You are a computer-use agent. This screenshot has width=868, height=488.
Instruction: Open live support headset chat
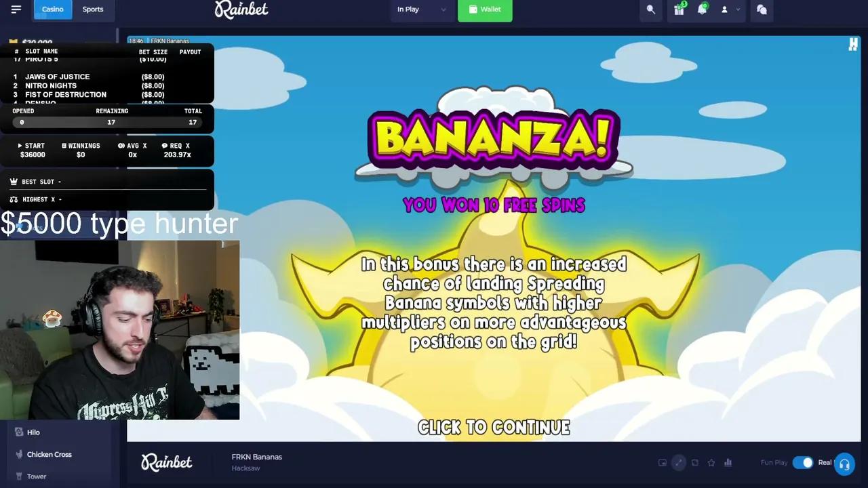pyautogui.click(x=844, y=464)
